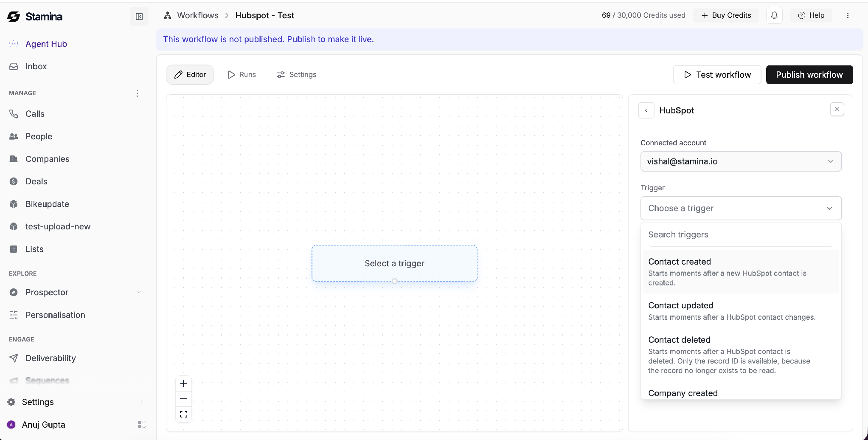This screenshot has height=440, width=868.
Task: Click the Companies building icon
Action: (14, 159)
